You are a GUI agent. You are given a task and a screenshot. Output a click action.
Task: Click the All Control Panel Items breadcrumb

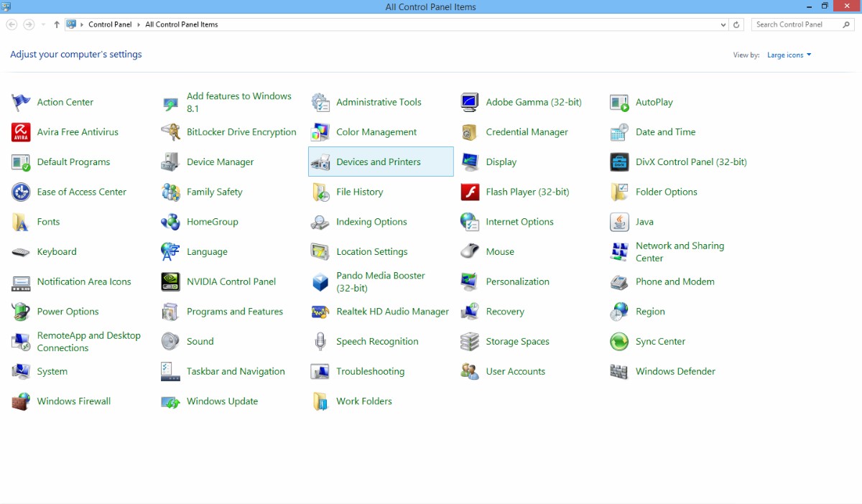pyautogui.click(x=182, y=24)
